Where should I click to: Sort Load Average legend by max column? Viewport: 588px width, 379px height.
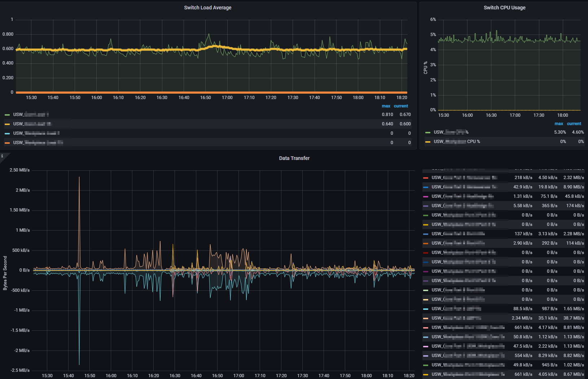tap(386, 106)
